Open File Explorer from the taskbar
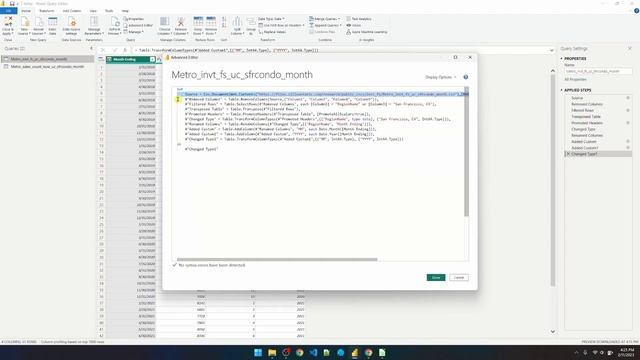 click(272, 353)
